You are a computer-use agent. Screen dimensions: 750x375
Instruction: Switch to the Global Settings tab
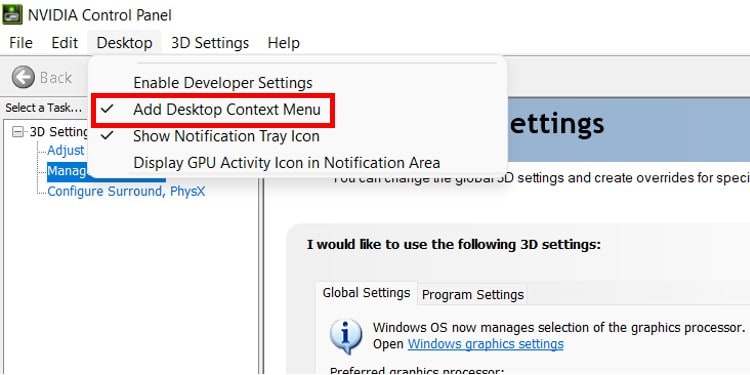[x=366, y=293]
